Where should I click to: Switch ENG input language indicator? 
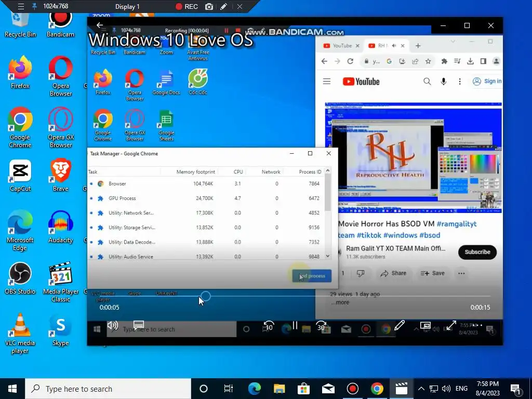coord(461,389)
